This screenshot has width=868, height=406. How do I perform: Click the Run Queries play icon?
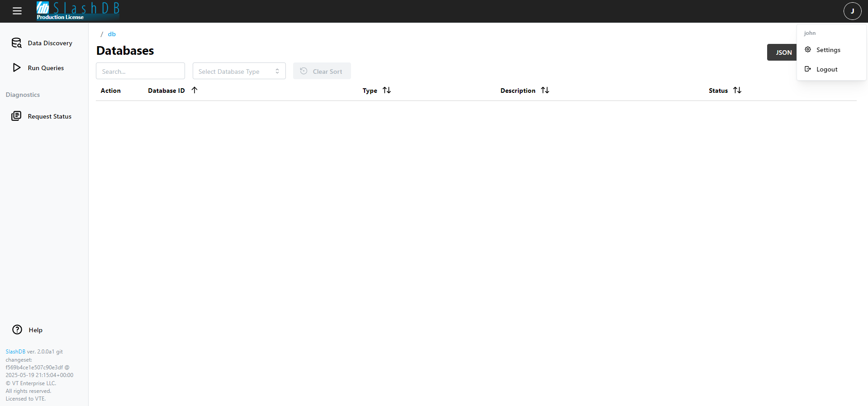pos(17,68)
